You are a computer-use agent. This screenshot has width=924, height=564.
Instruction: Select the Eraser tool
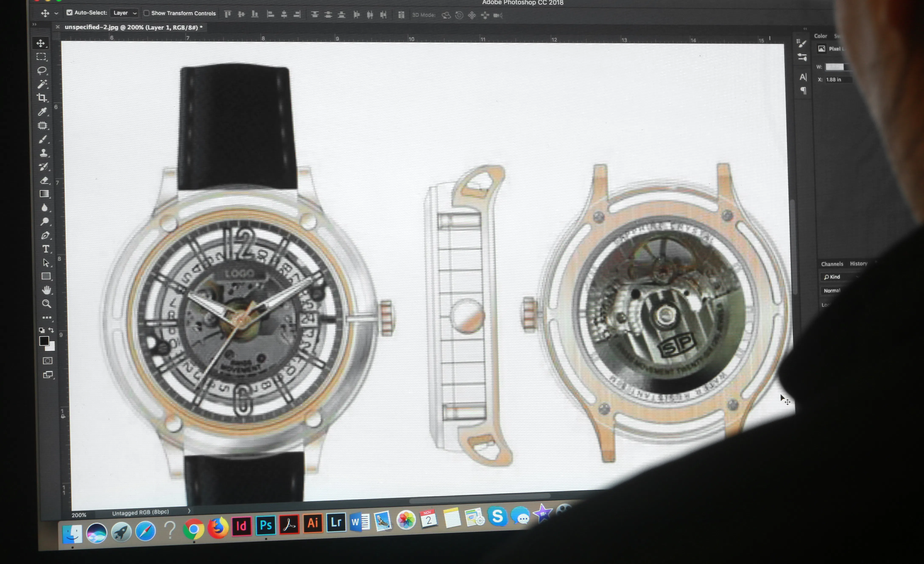[x=44, y=180]
